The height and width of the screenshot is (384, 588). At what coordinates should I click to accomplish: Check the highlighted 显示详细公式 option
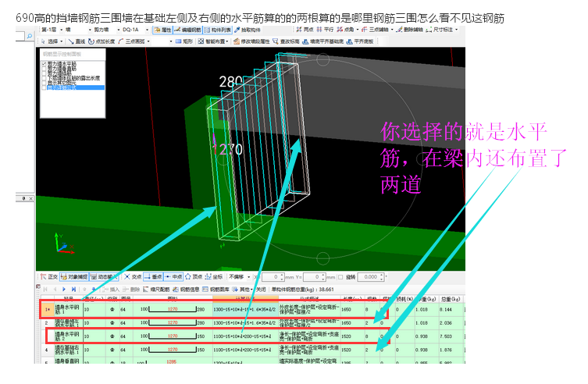[45, 87]
